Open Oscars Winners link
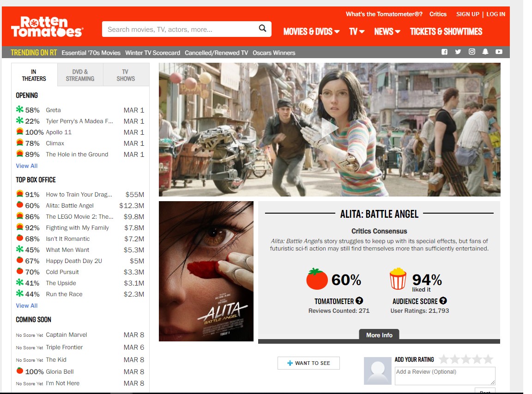 274,53
